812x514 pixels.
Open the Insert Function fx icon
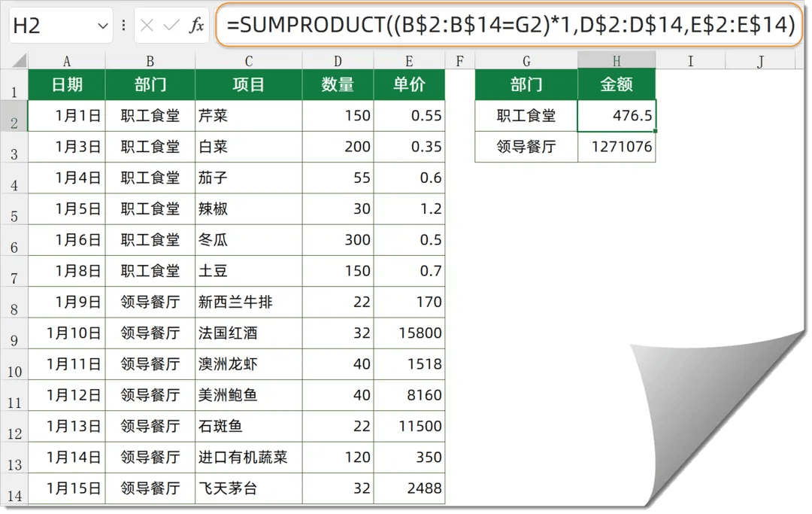click(196, 25)
